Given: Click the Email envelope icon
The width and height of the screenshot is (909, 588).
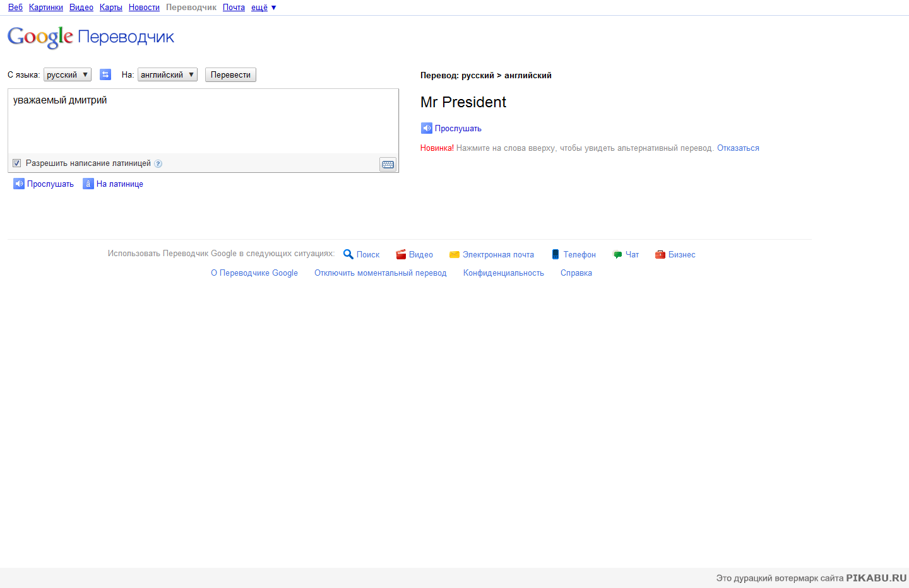Looking at the screenshot, I should [454, 254].
